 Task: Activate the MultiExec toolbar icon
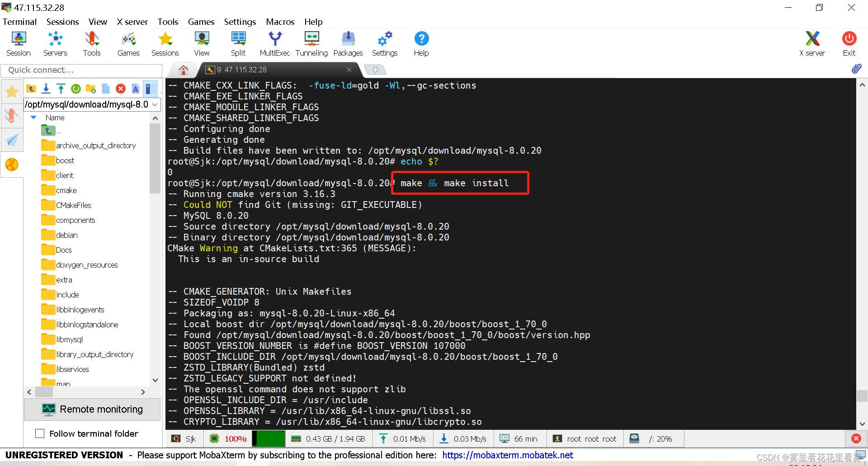[275, 44]
